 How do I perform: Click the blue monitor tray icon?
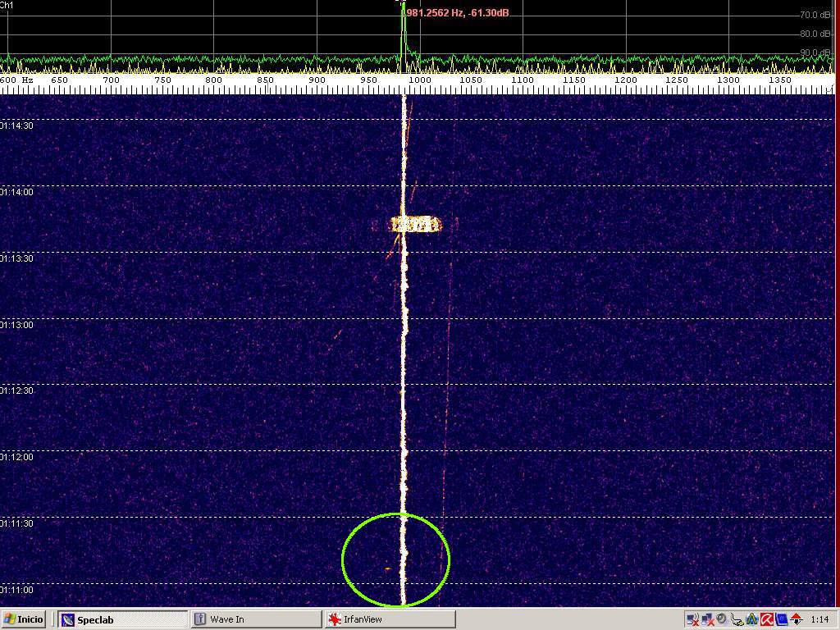pos(782,619)
